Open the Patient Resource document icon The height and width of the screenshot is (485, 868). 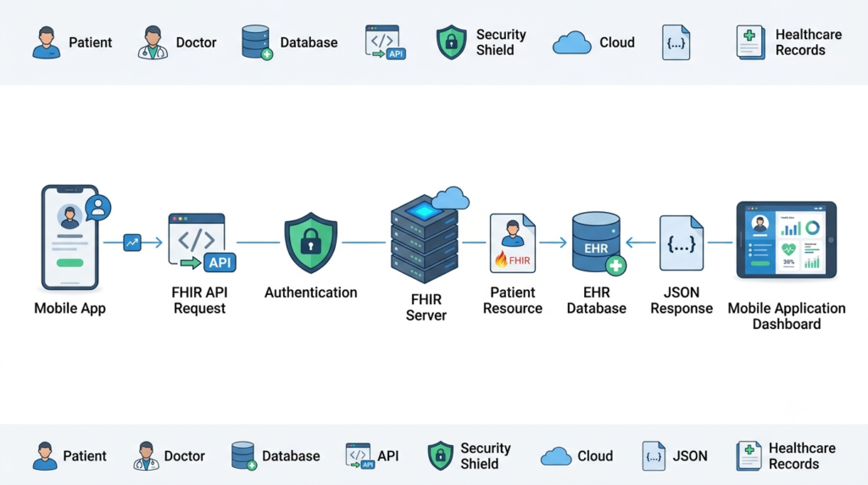click(x=513, y=243)
